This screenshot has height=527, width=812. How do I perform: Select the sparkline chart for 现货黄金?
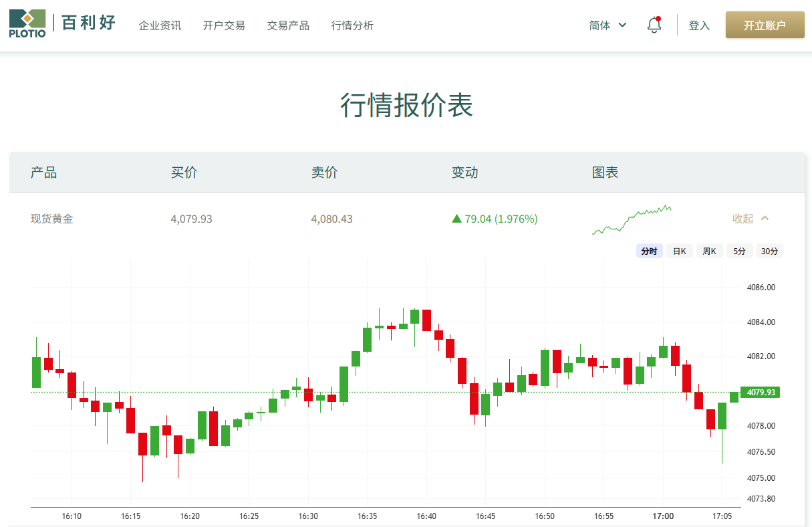coord(631,218)
